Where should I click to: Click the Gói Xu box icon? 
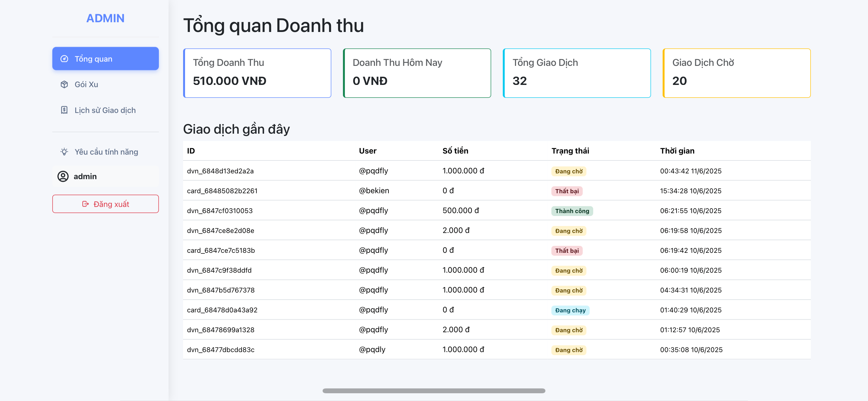tap(64, 84)
